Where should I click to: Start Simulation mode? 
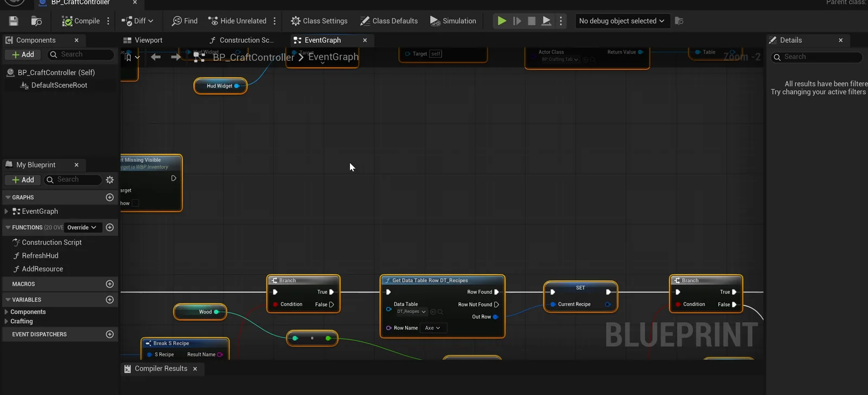coord(453,21)
